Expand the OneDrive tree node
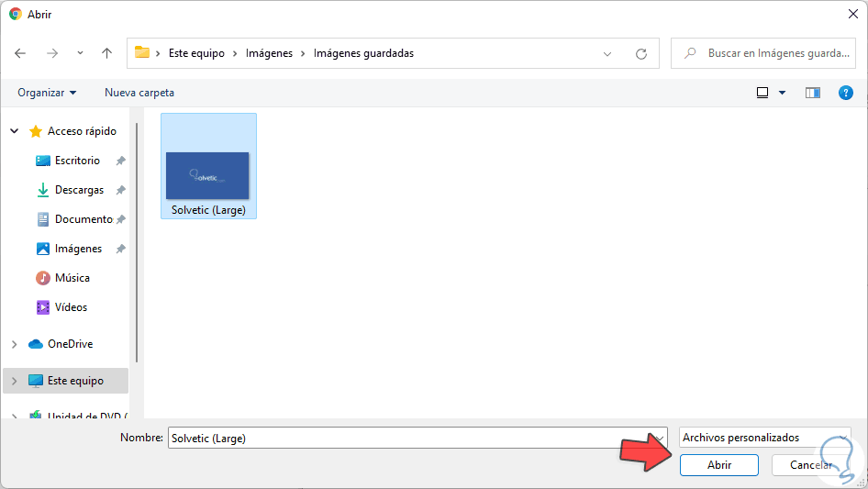 pyautogui.click(x=15, y=344)
